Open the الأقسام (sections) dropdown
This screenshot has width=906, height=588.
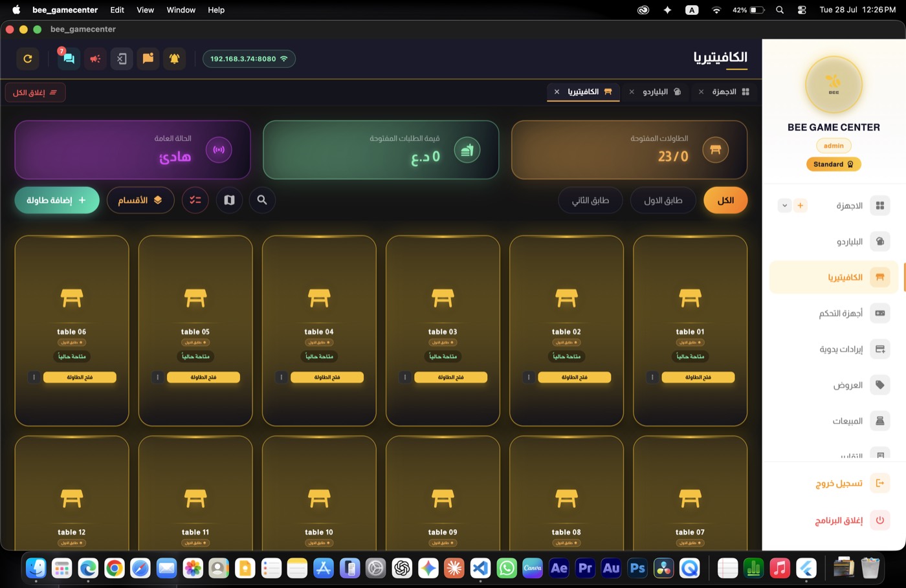pos(140,201)
